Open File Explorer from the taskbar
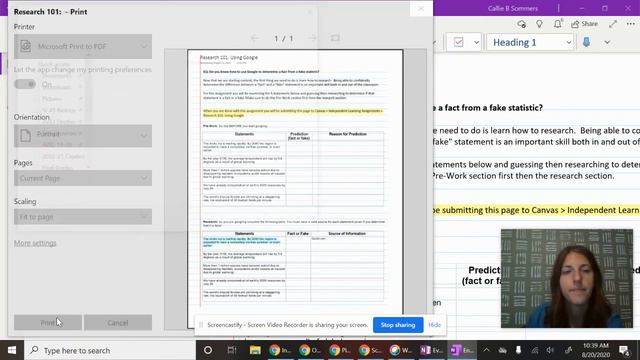 255,350
